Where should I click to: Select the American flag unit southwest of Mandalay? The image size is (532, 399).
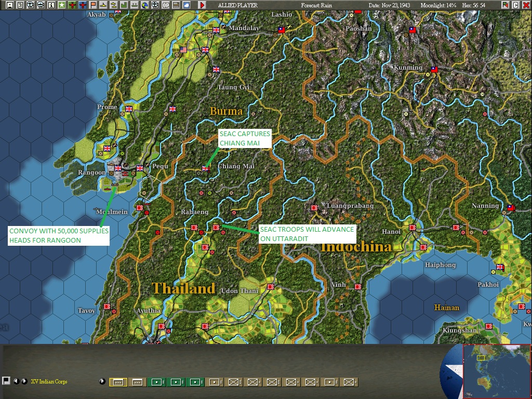click(183, 49)
